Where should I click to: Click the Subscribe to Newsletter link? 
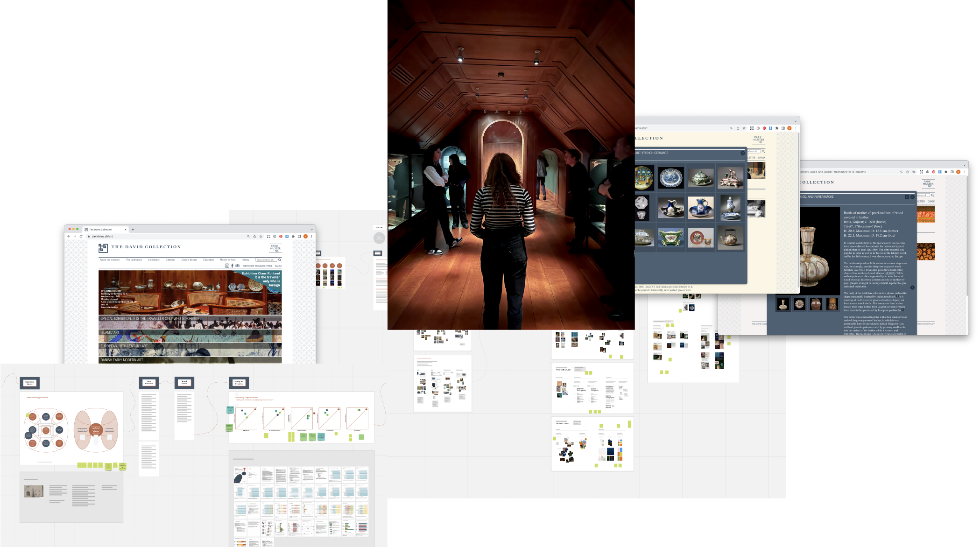(257, 266)
